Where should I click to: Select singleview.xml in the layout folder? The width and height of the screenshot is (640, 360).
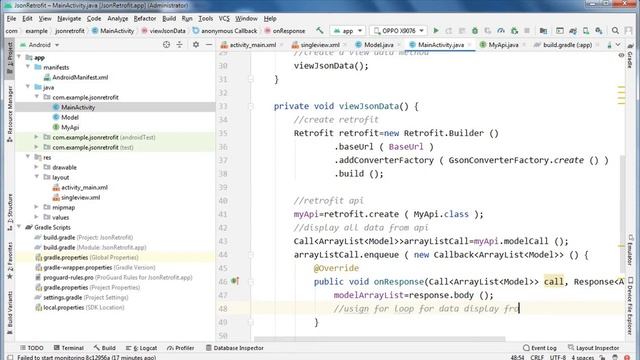point(76,197)
